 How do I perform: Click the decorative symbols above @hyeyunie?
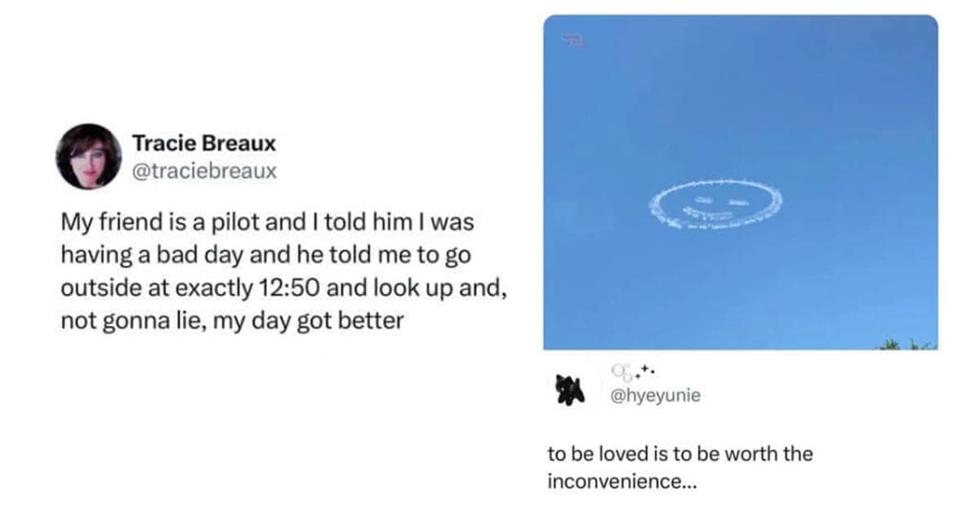click(632, 372)
